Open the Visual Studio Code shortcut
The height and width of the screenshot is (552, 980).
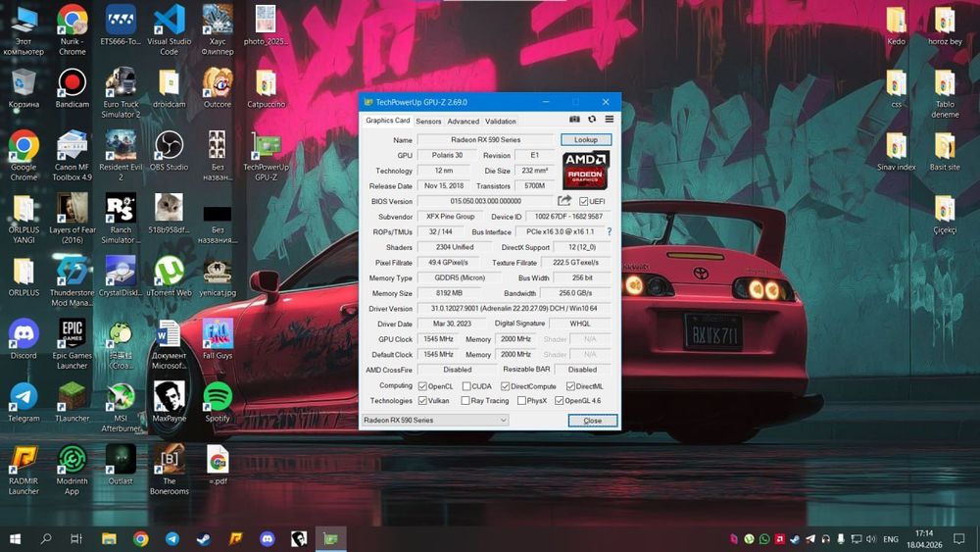(169, 30)
